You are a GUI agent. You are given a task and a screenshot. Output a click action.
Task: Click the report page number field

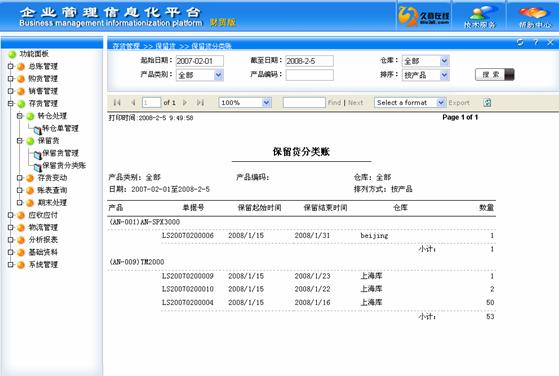pos(151,103)
